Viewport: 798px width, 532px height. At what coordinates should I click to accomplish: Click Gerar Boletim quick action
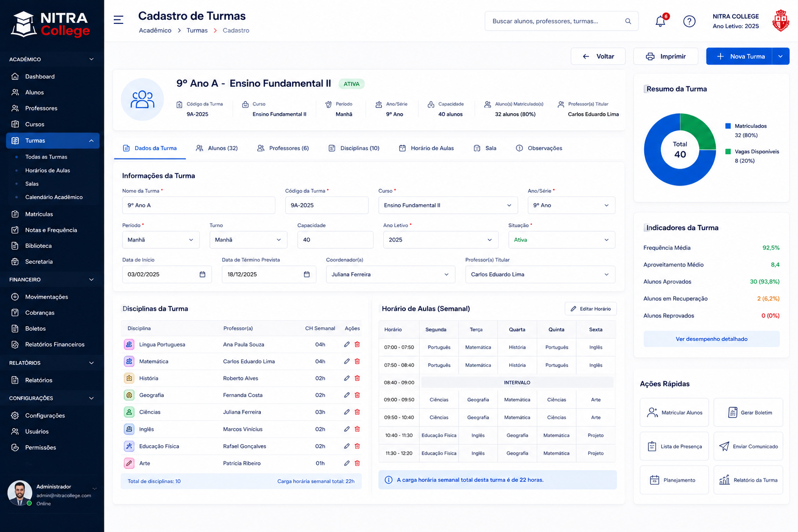pos(748,413)
